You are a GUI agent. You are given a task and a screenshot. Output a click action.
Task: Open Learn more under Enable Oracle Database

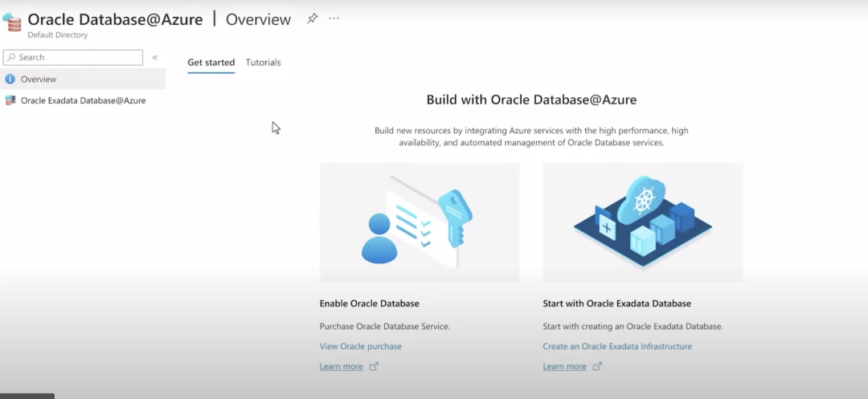tap(341, 366)
